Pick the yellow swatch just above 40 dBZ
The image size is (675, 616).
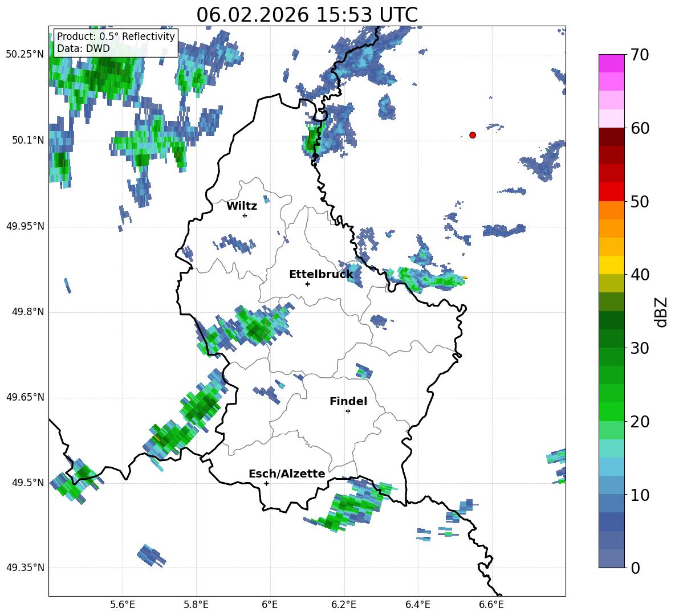[x=611, y=265]
